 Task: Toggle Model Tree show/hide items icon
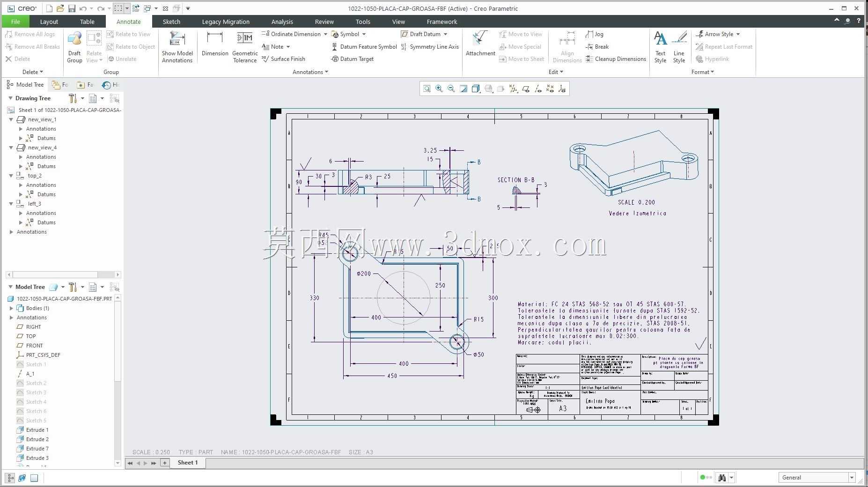[115, 287]
